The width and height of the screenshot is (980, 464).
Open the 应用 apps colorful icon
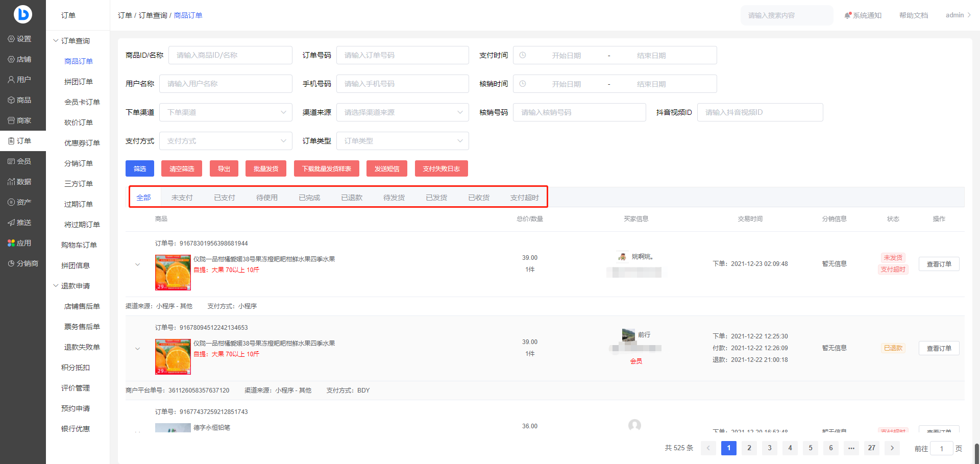pyautogui.click(x=11, y=243)
